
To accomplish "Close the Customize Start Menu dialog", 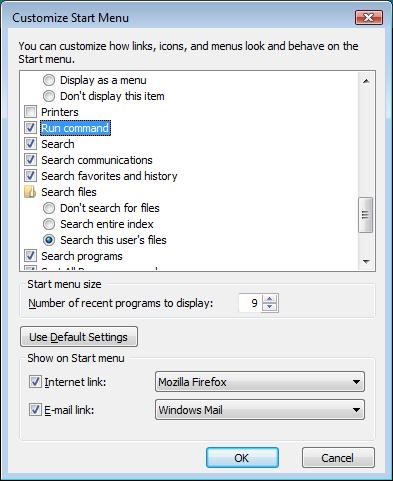I will [368, 17].
